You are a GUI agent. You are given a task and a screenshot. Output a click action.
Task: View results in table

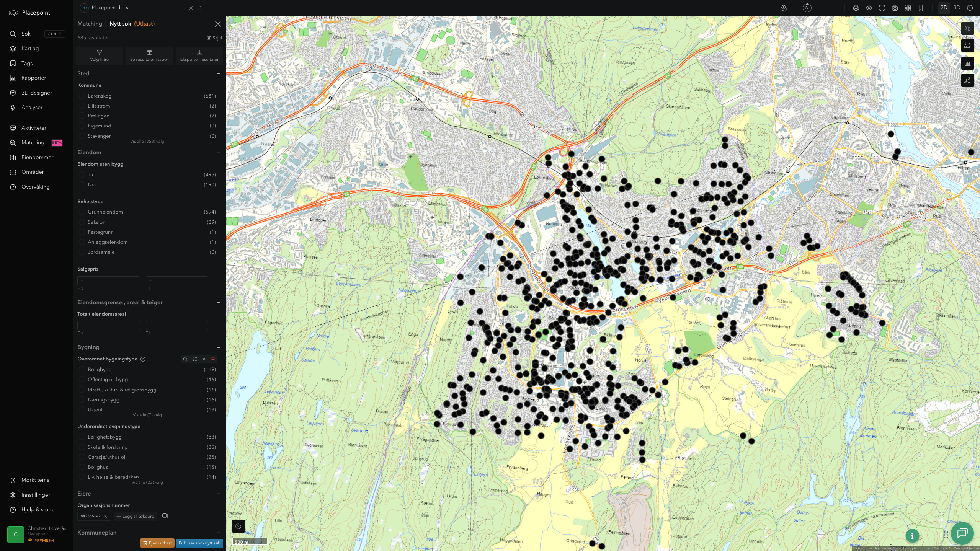149,56
